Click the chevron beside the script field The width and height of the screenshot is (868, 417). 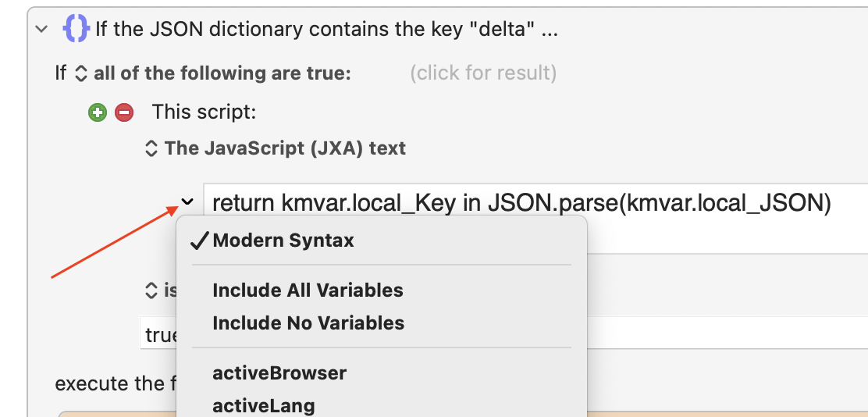tap(187, 202)
